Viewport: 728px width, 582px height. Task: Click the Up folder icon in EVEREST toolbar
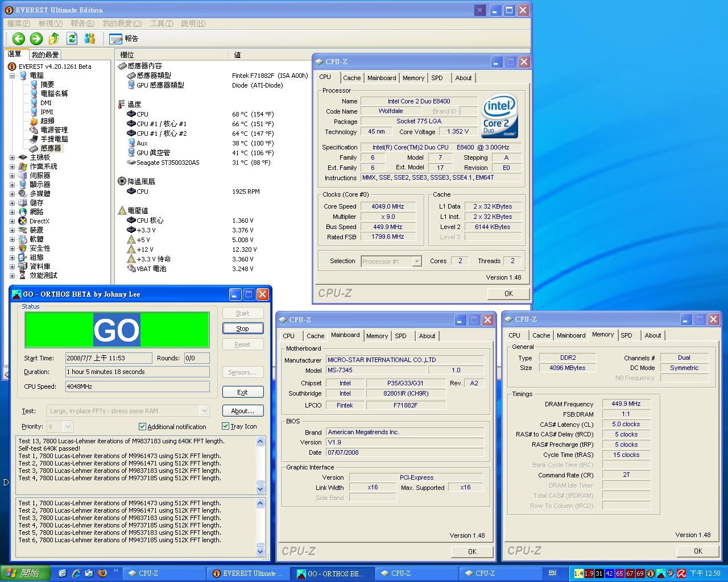tap(54, 39)
